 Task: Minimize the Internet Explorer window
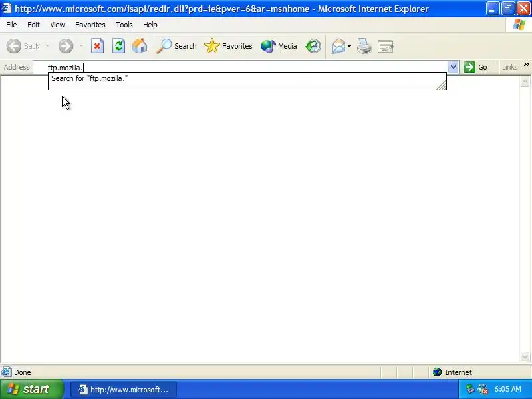(493, 9)
